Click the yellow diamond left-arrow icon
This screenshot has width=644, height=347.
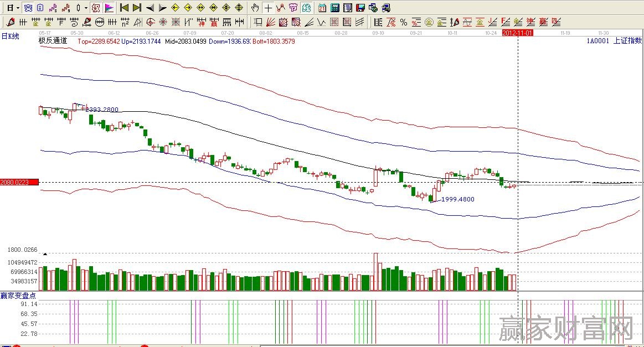click(x=175, y=8)
